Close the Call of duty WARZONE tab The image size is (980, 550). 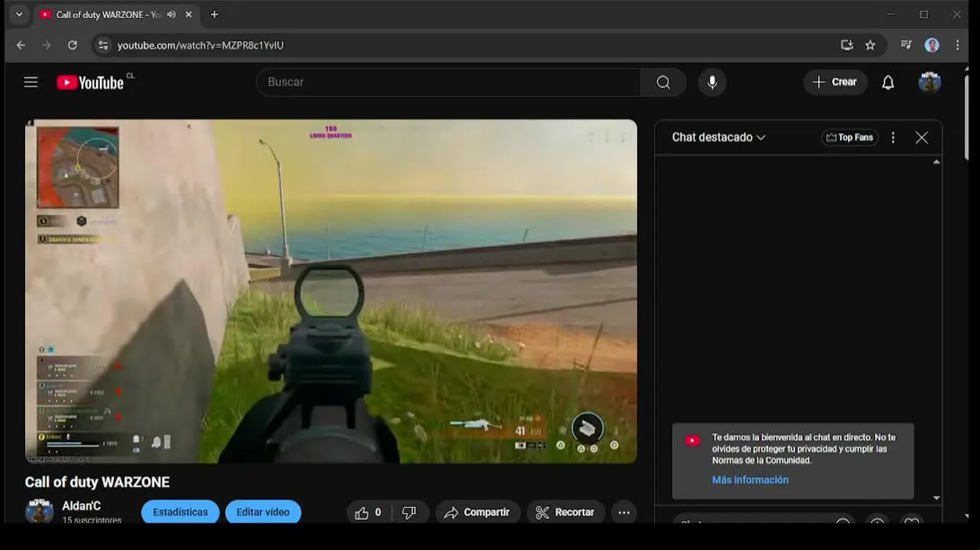(189, 15)
